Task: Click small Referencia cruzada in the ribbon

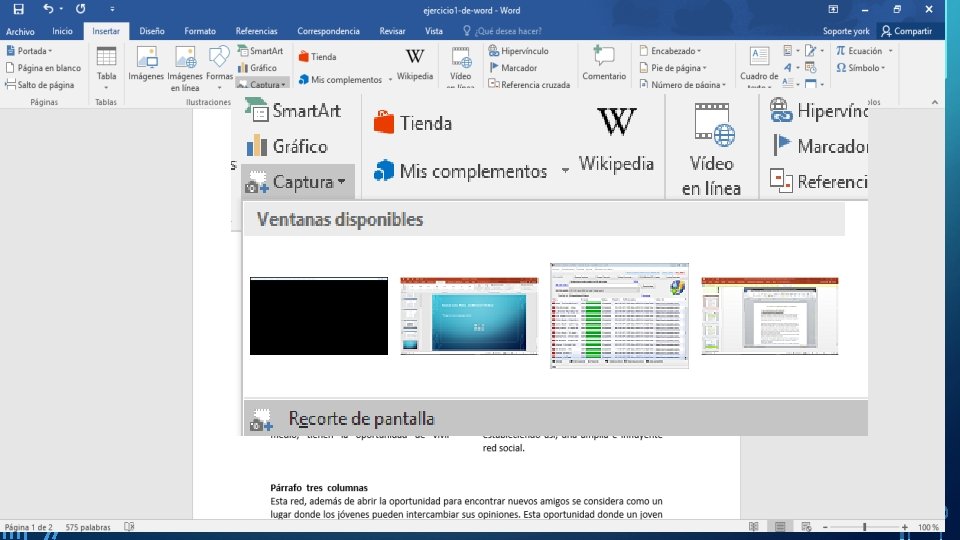Action: pyautogui.click(x=529, y=84)
